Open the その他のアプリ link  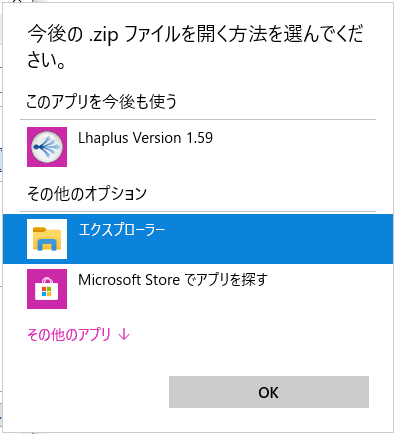pyautogui.click(x=69, y=334)
